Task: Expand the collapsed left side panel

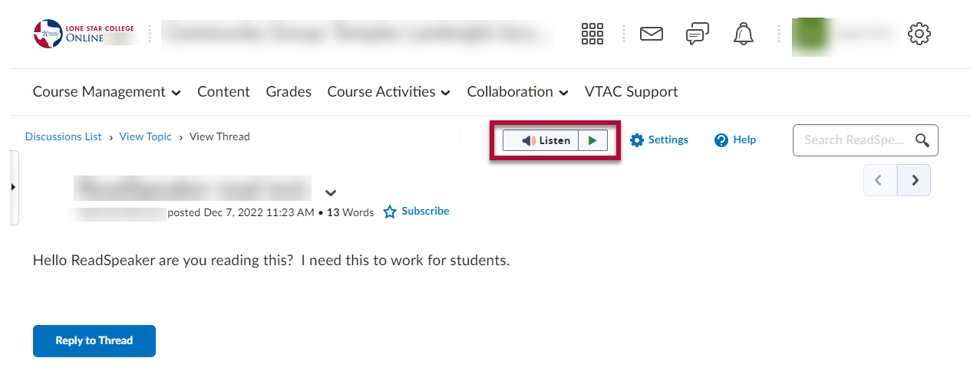Action: point(13,187)
